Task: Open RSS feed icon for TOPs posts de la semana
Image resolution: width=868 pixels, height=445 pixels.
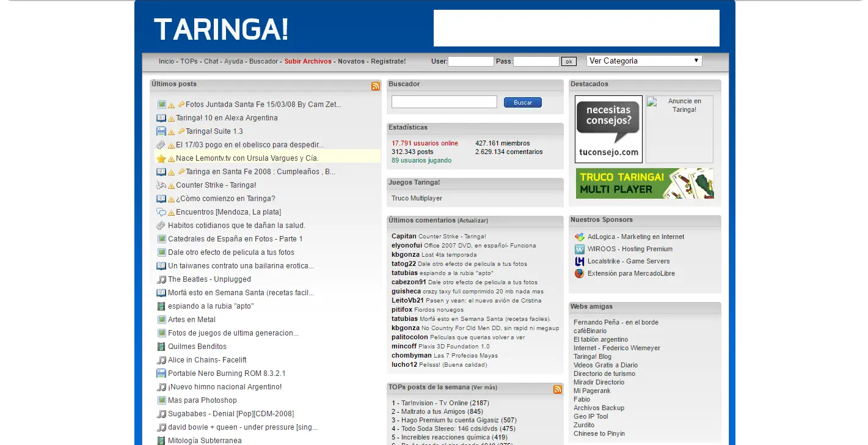Action: (558, 389)
